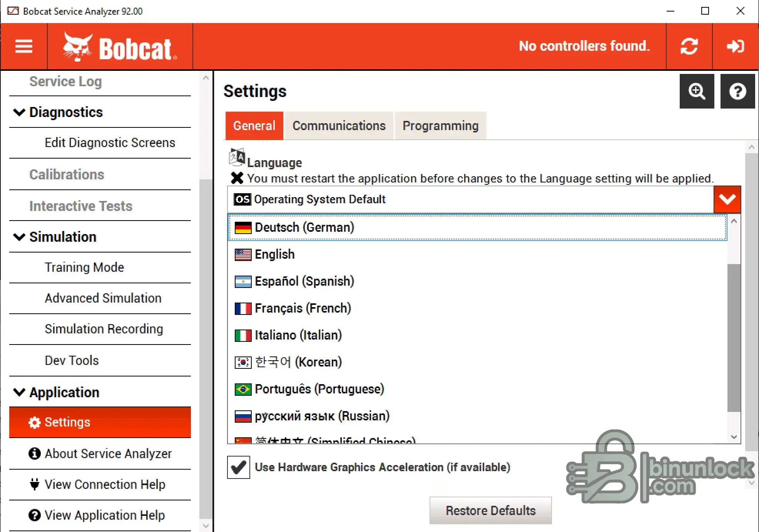The width and height of the screenshot is (759, 532).
Task: Click the language list scroll down arrow
Action: click(x=734, y=437)
